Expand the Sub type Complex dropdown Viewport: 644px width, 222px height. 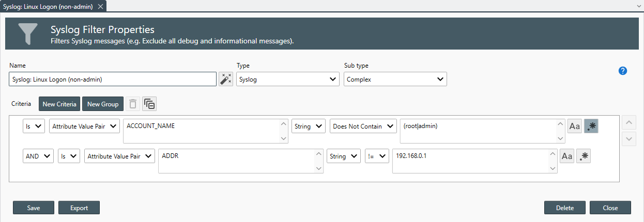click(395, 80)
